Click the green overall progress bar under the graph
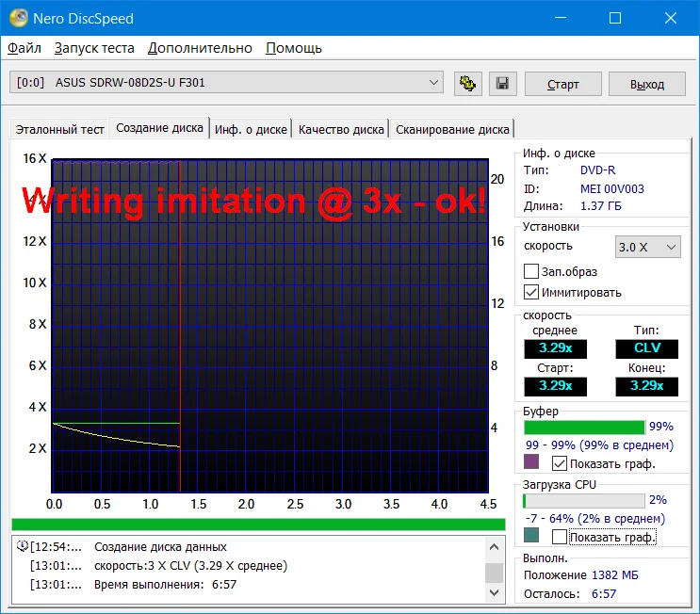The height and width of the screenshot is (614, 700). pyautogui.click(x=258, y=525)
